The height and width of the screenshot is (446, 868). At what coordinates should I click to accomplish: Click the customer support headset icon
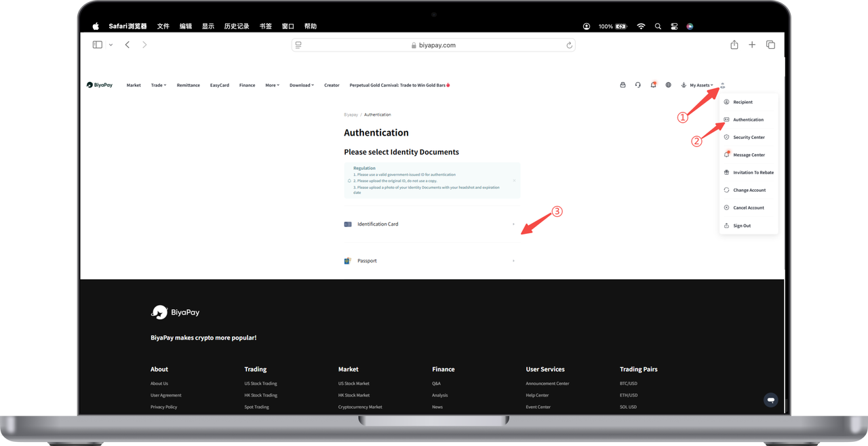pos(637,85)
